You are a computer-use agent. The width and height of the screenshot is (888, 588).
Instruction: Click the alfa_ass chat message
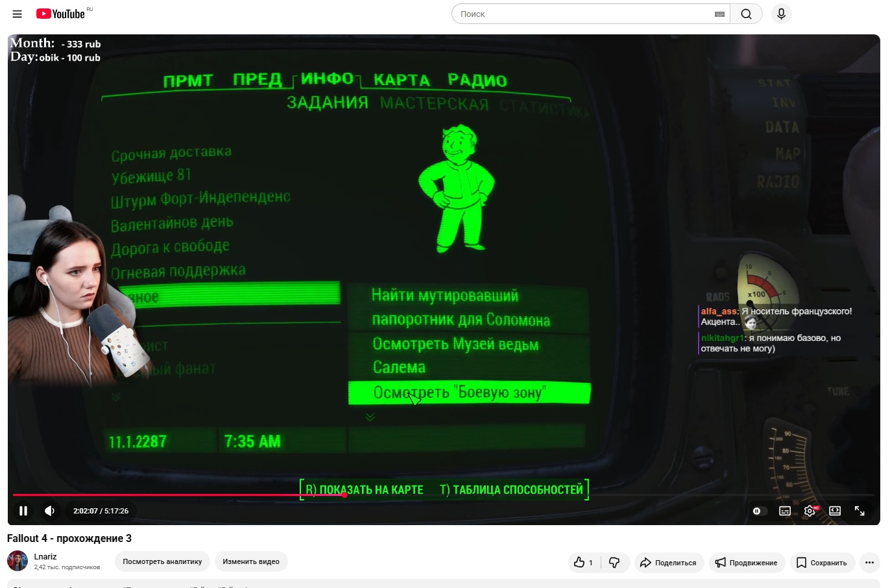point(776,316)
